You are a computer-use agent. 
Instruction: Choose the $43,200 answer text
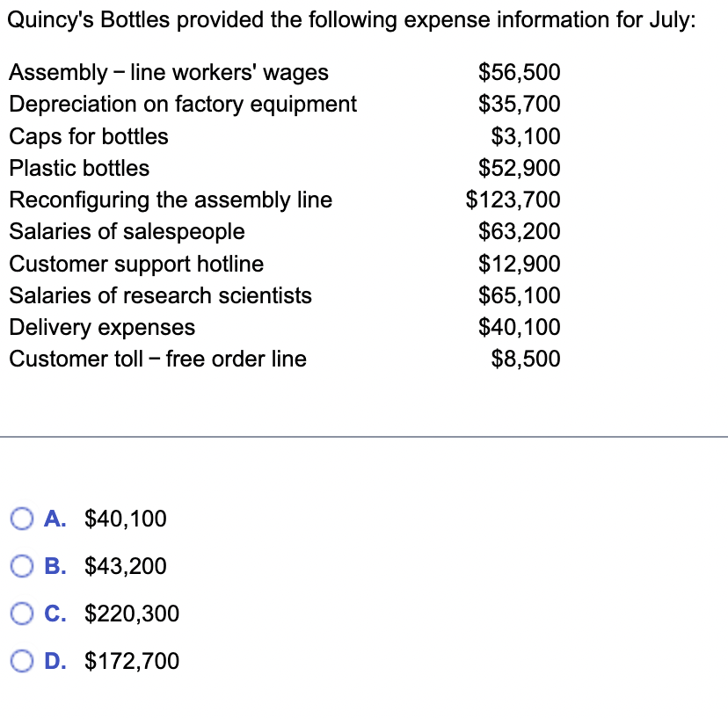coord(126,566)
